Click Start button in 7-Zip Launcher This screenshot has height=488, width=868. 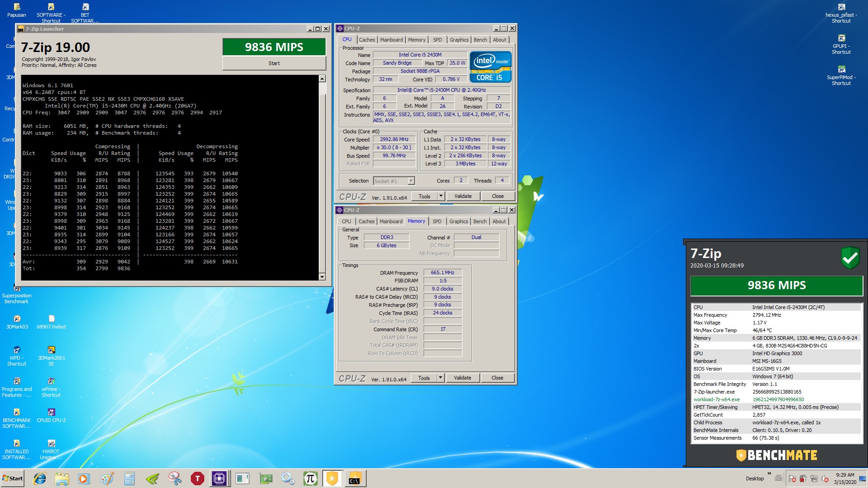(274, 63)
